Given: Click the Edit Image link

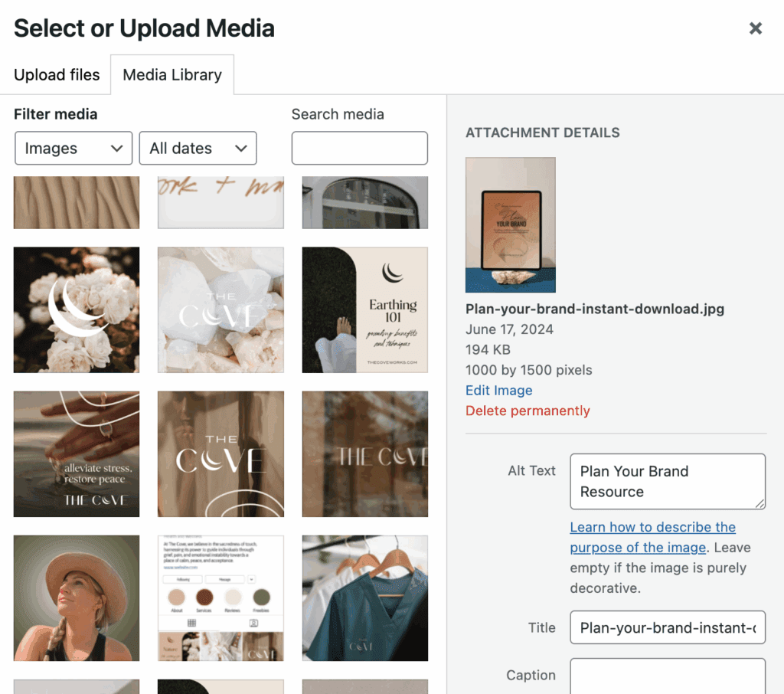Looking at the screenshot, I should pyautogui.click(x=498, y=390).
